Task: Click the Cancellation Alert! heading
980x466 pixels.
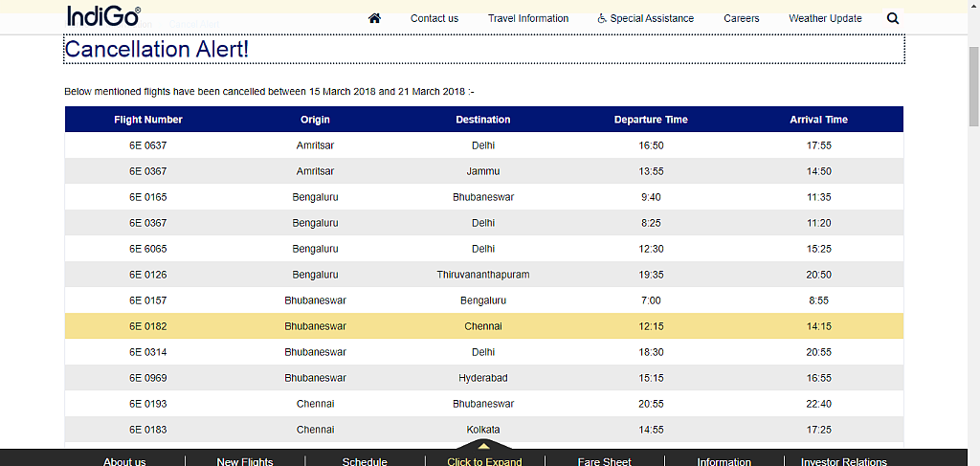Action: pyautogui.click(x=157, y=50)
